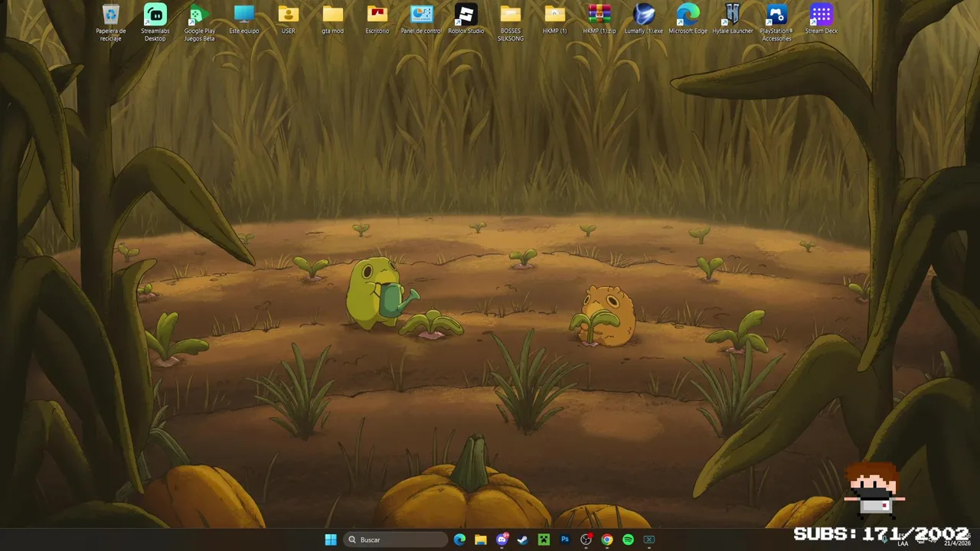This screenshot has width=980, height=551.
Task: Select the Roblox Studio shortcut
Action: [465, 19]
